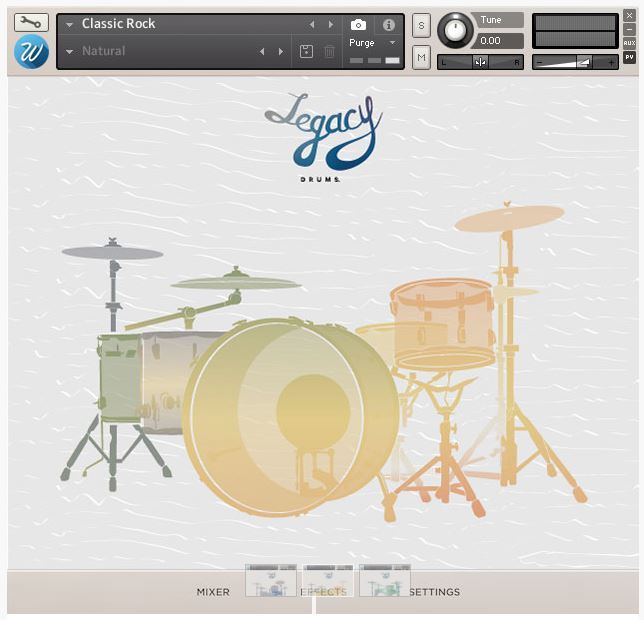
Task: Toggle the AUX sends button
Action: pos(629,43)
